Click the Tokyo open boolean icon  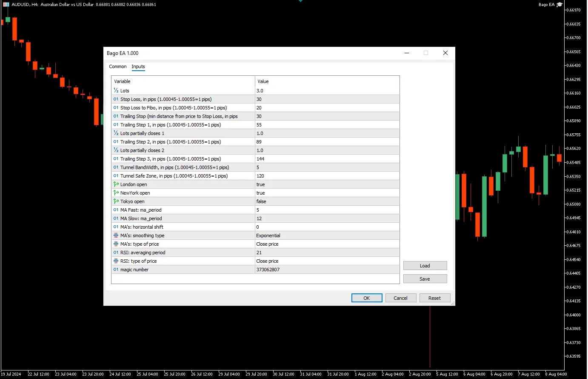point(116,201)
